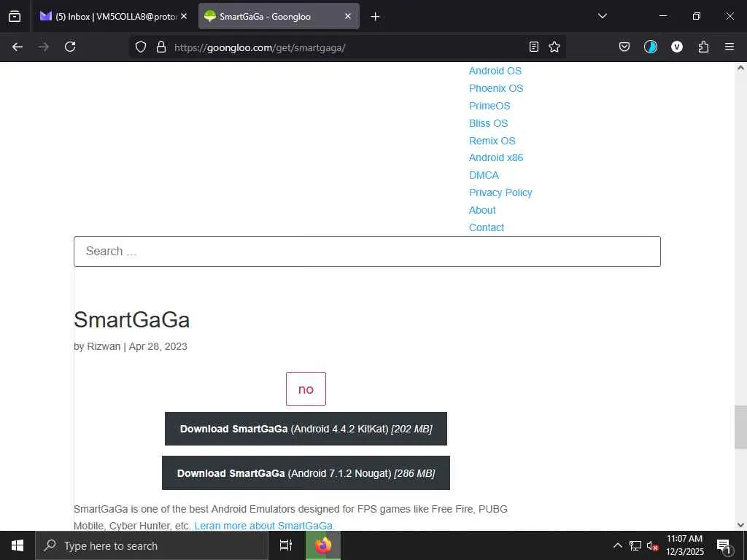Screen dimensions: 747x560
Task: Save page to Pocket
Action: [624, 47]
